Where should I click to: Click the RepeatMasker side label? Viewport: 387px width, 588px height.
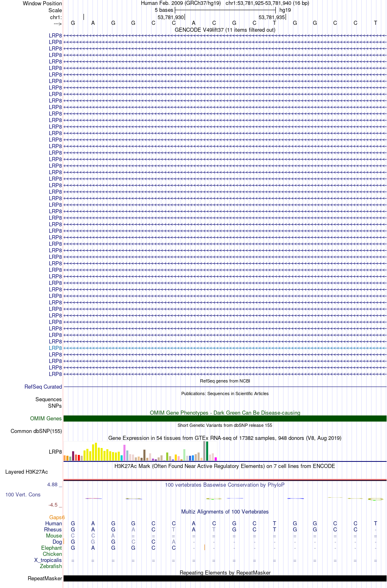45,578
